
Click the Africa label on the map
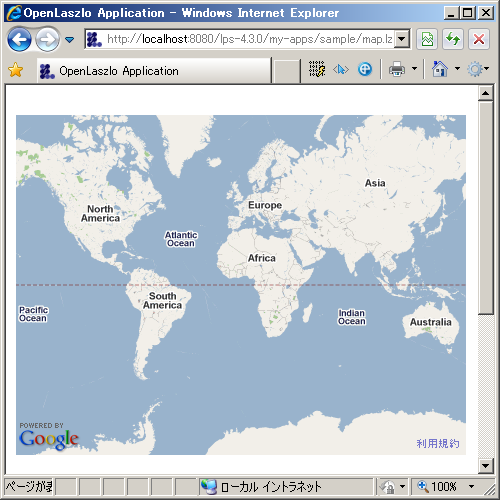[262, 258]
